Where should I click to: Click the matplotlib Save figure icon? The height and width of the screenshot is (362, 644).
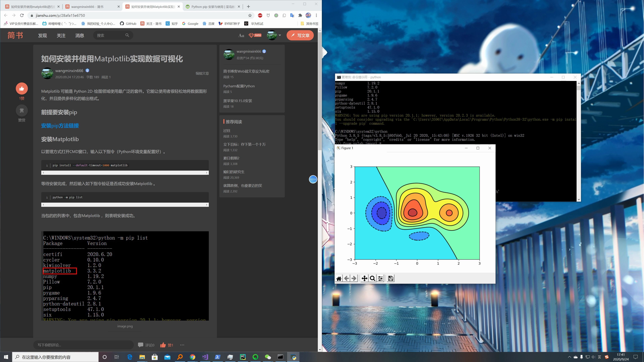[x=390, y=278]
